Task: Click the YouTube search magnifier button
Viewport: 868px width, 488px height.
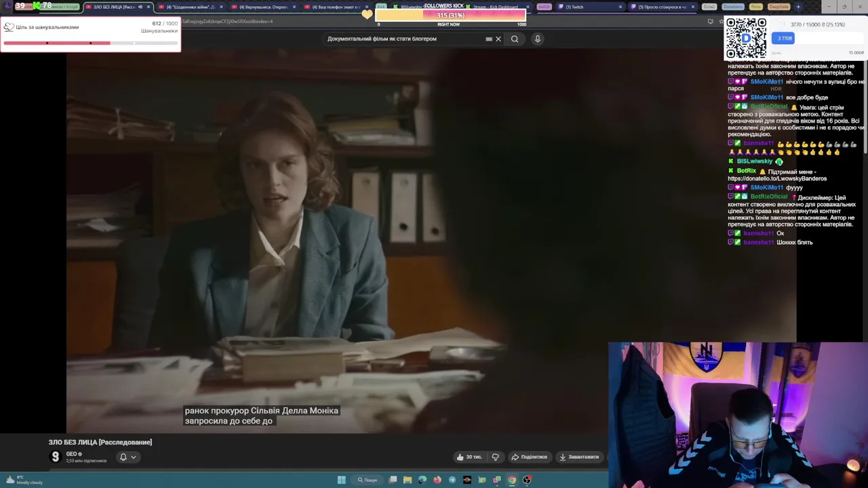Action: [x=515, y=39]
